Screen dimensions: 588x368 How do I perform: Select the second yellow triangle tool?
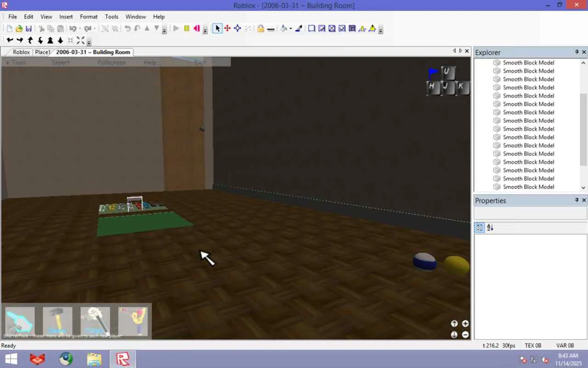[x=372, y=29]
